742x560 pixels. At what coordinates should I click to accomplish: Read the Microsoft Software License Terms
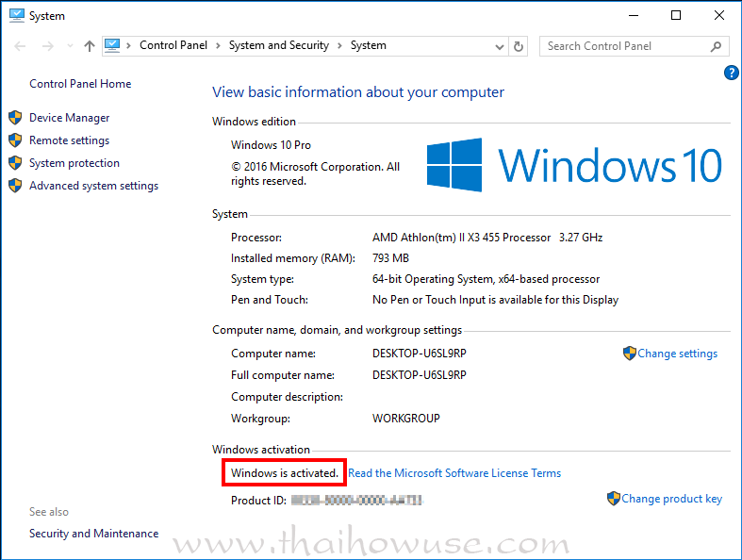454,473
